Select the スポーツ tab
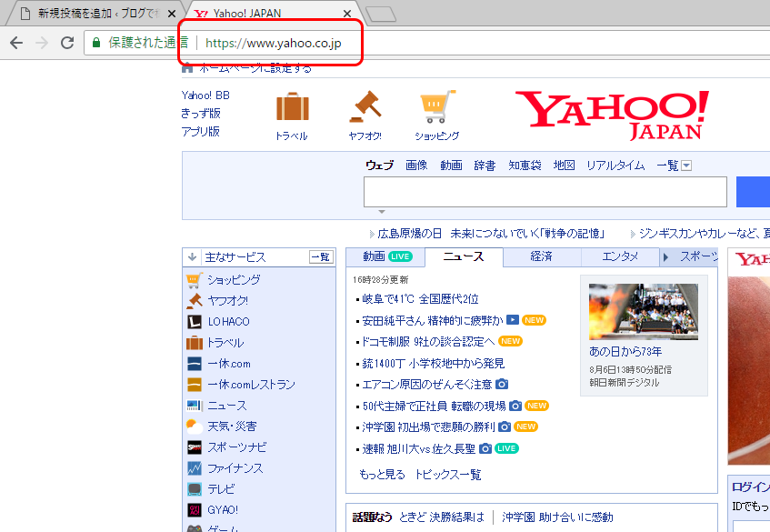 point(698,256)
